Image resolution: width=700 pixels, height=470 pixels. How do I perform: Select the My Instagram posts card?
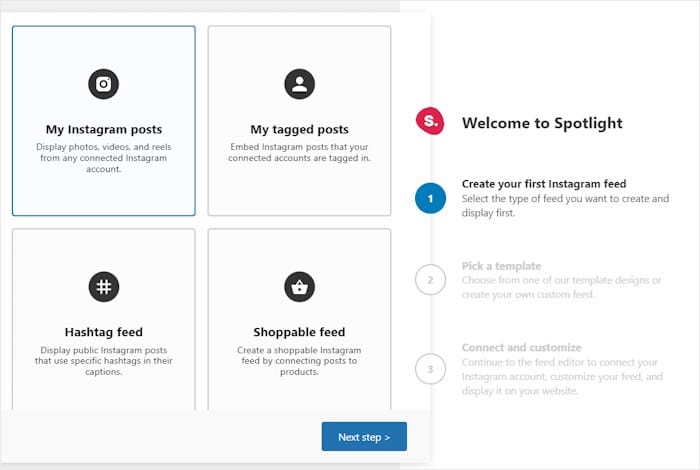coord(103,120)
